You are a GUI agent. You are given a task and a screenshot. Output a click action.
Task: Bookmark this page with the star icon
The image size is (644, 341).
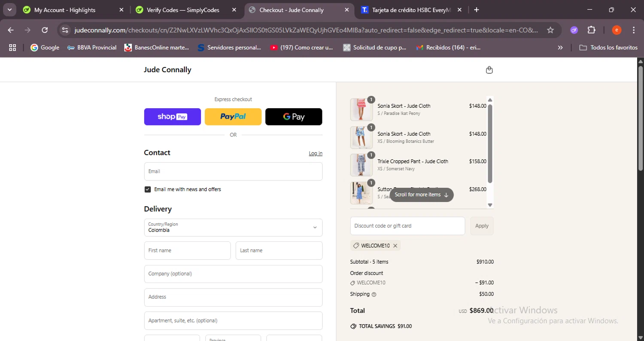[550, 30]
